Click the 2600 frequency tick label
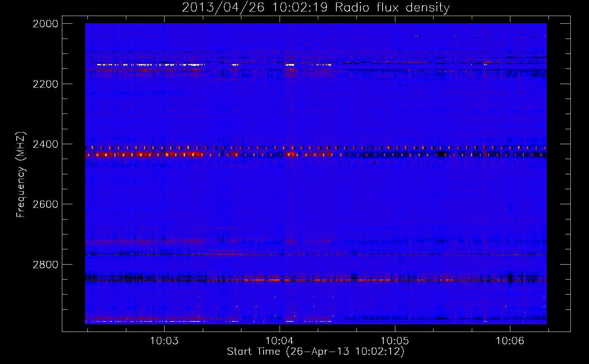Image resolution: width=589 pixels, height=364 pixels. coord(46,204)
